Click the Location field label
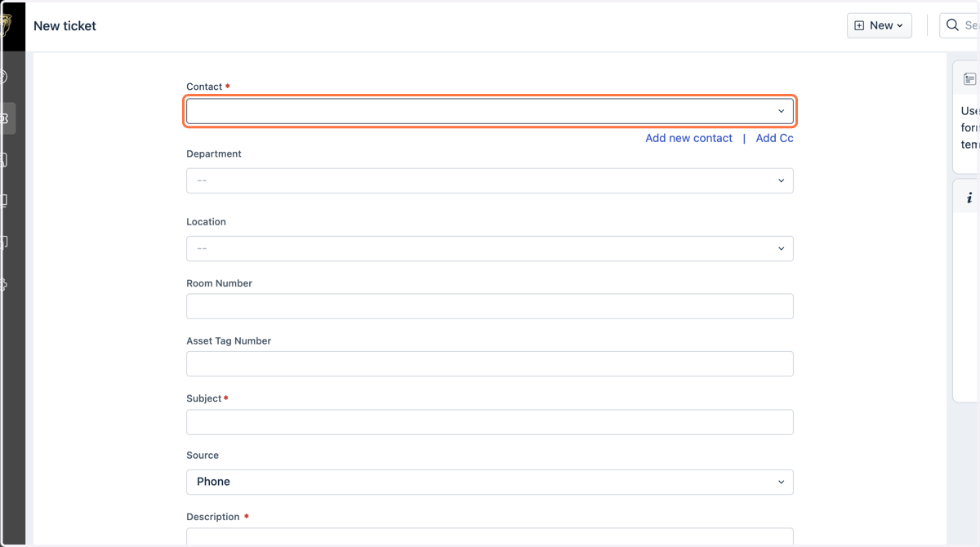 click(x=206, y=221)
